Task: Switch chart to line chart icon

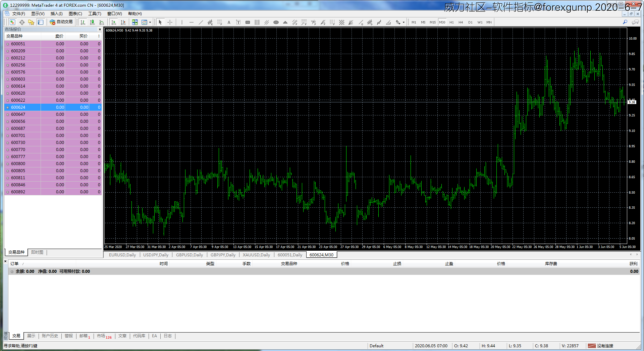Action: [102, 22]
